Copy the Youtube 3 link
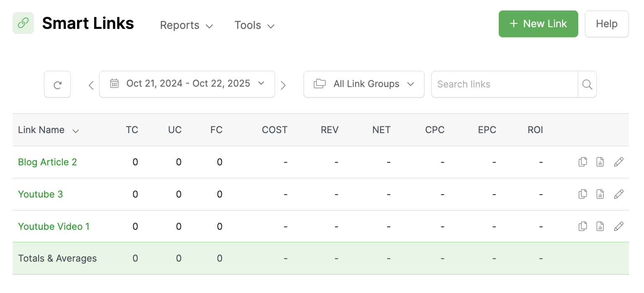 click(582, 194)
